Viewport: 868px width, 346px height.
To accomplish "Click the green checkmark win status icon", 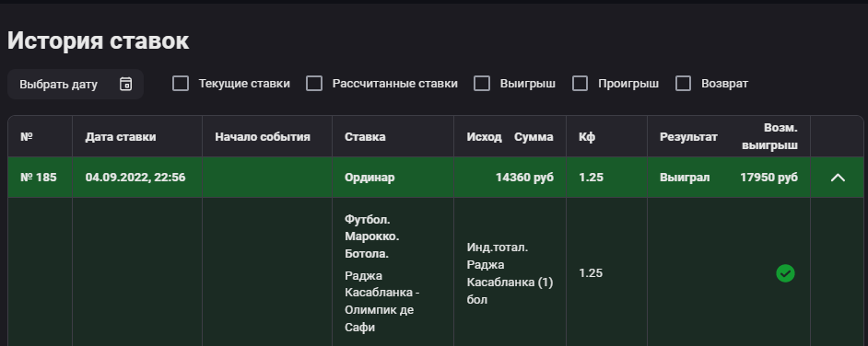I will tap(785, 273).
